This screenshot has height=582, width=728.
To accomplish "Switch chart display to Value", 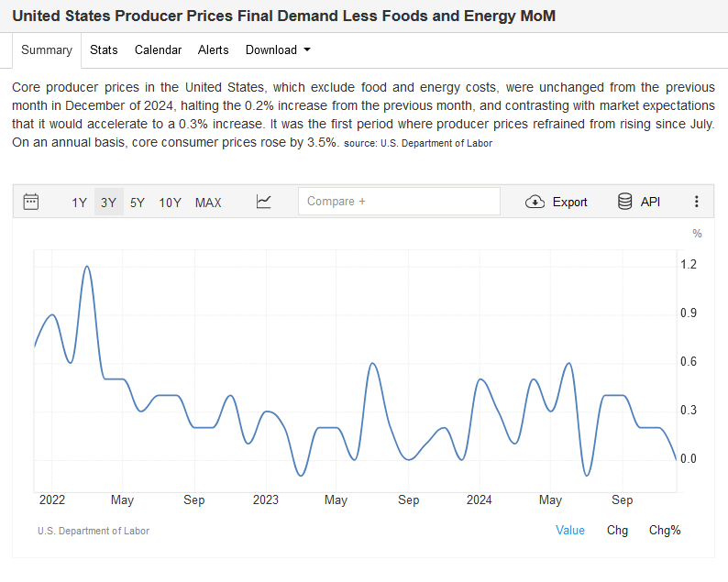I will (570, 530).
